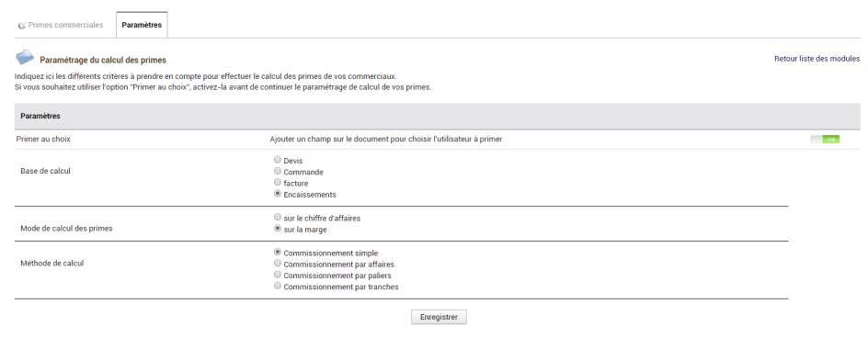Pick Commissionnement par tranches option
Image resolution: width=868 pixels, height=349 pixels.
click(x=278, y=287)
